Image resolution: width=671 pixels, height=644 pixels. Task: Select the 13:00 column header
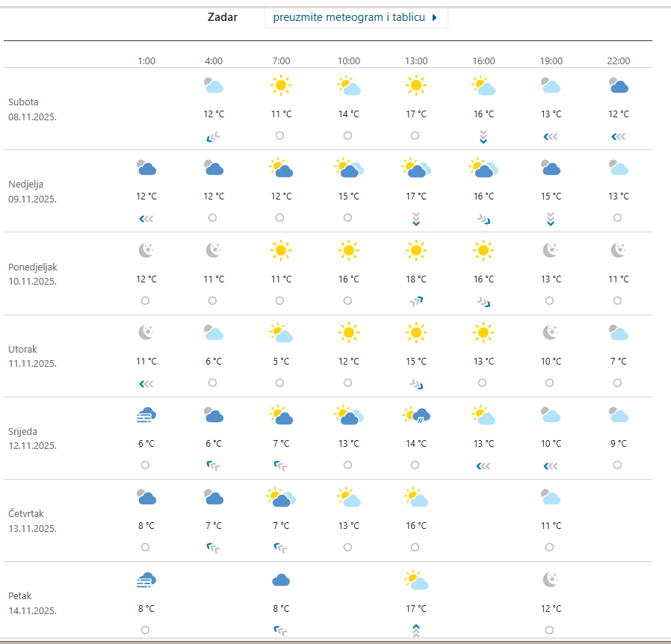tap(416, 61)
